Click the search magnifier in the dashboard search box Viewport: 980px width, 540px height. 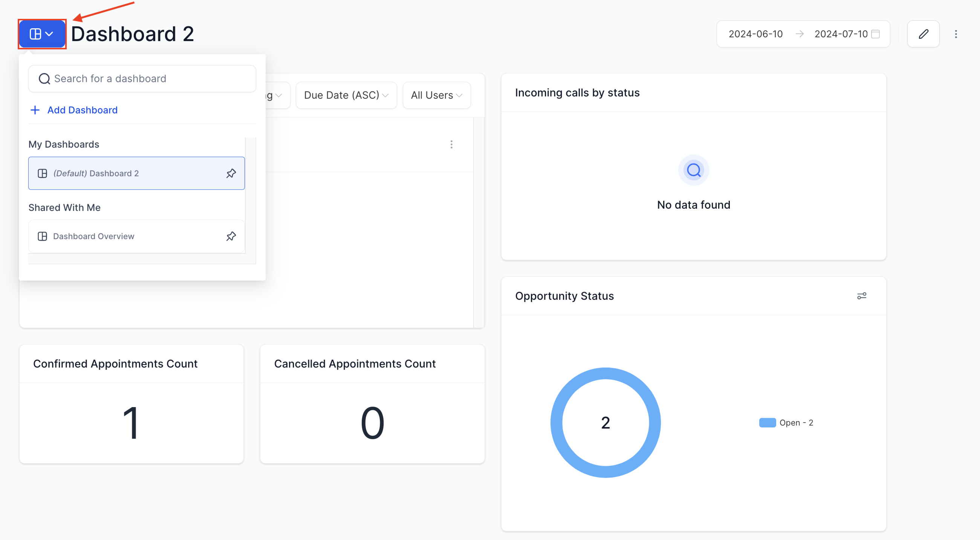click(x=44, y=79)
